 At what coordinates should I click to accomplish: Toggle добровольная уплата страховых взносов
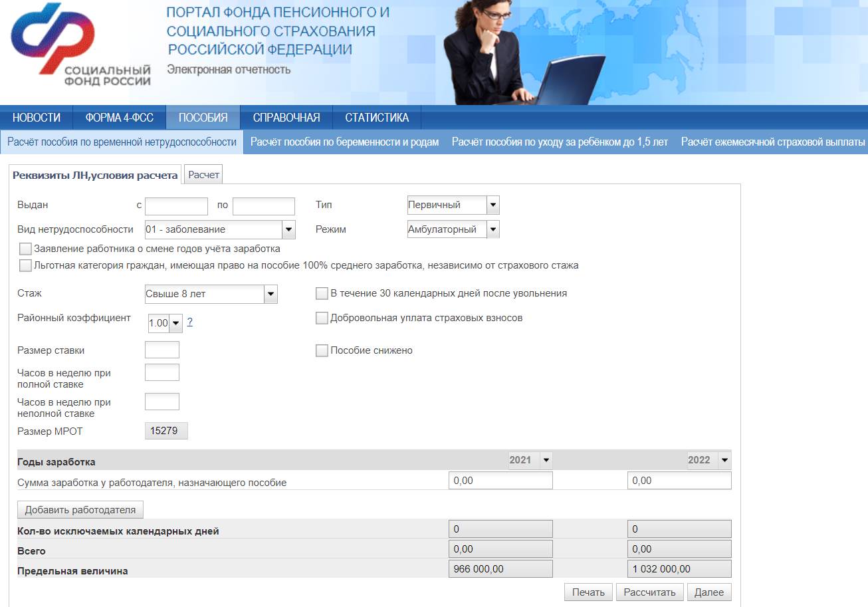click(x=321, y=318)
